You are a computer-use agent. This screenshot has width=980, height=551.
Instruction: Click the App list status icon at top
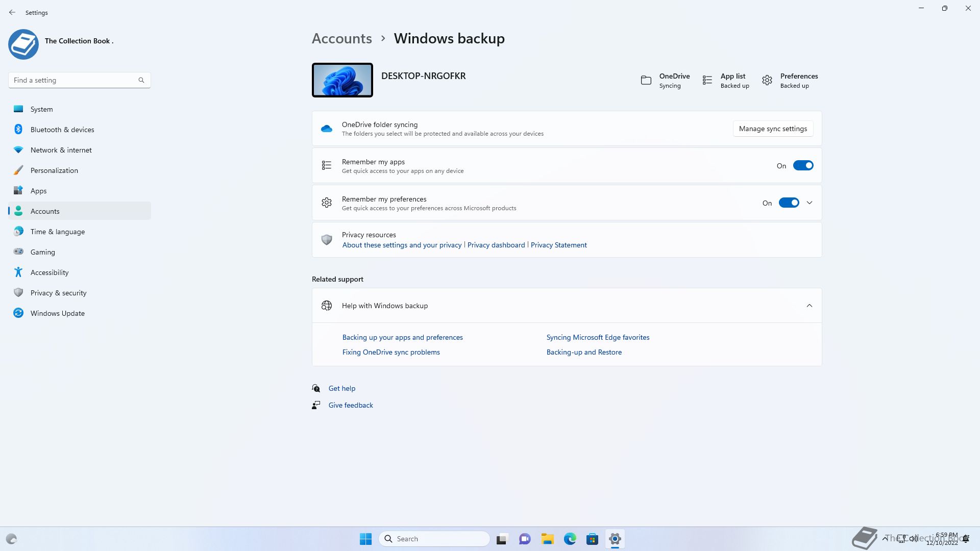pos(707,80)
